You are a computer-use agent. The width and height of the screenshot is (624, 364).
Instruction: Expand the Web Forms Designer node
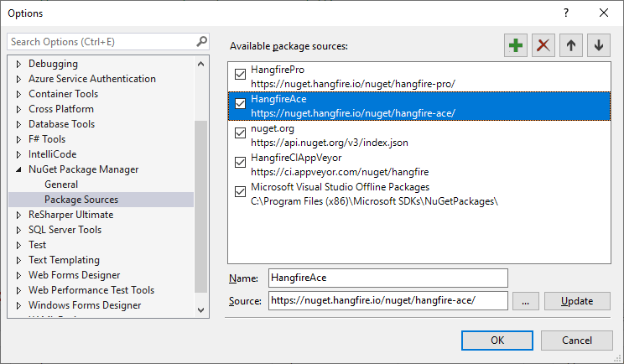tap(18, 275)
